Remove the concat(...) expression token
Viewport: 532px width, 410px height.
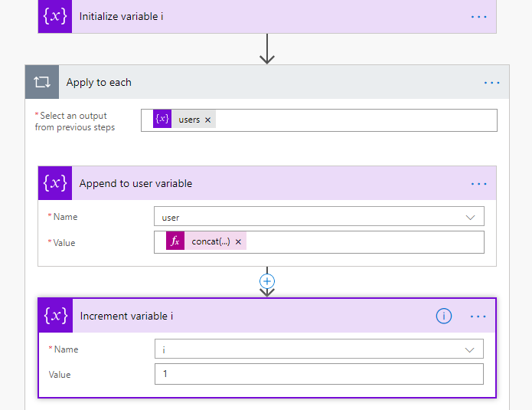click(238, 241)
